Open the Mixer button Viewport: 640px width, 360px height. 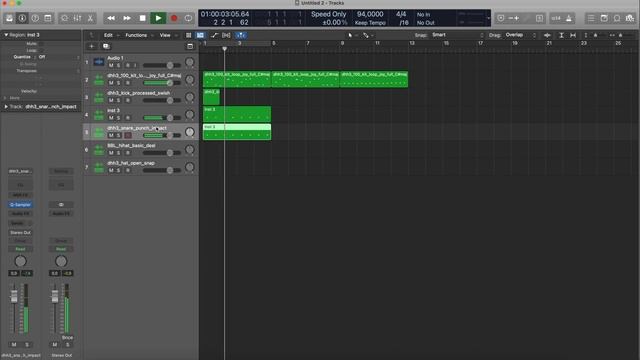click(78, 18)
